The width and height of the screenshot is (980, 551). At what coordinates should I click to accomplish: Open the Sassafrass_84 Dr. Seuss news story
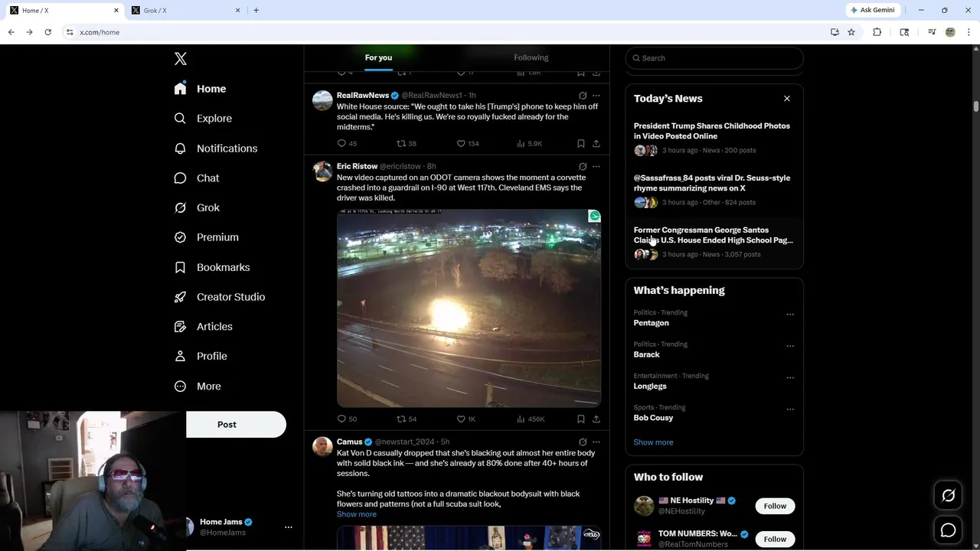pos(714,190)
